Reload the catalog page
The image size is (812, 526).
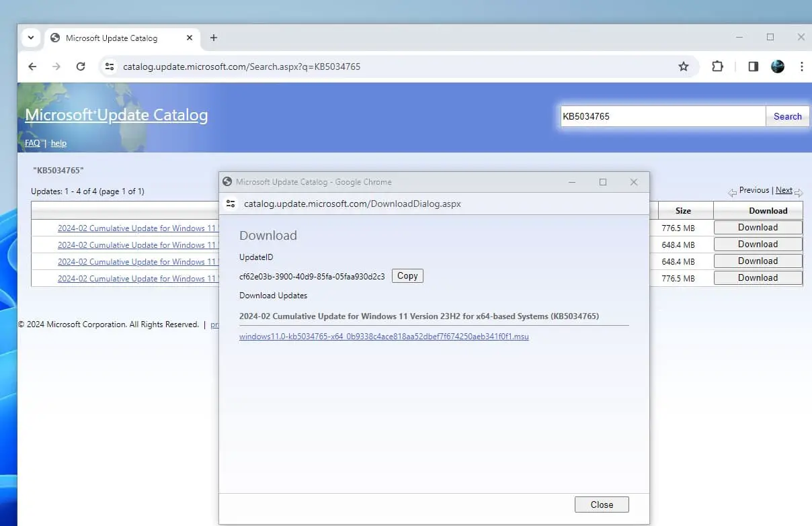(81, 67)
